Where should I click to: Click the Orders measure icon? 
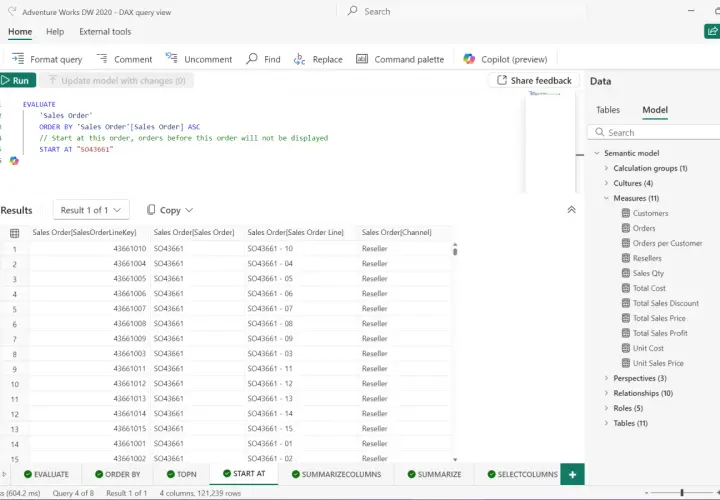pyautogui.click(x=625, y=228)
